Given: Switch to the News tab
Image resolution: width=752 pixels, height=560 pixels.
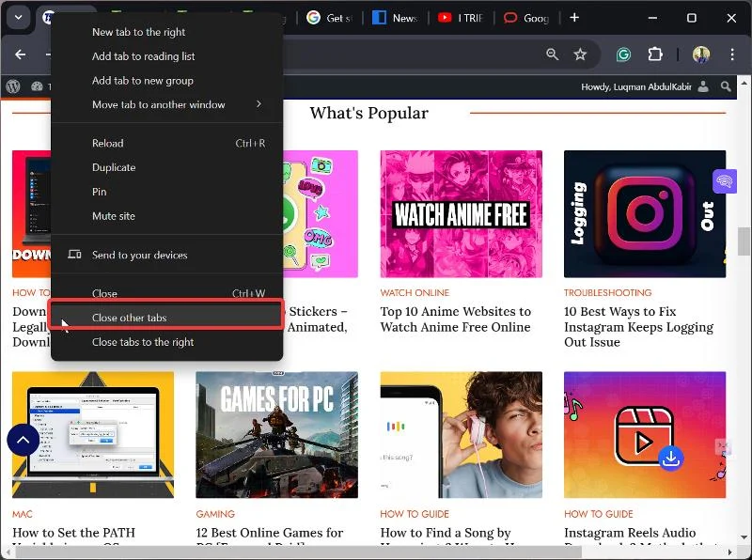Looking at the screenshot, I should [x=395, y=18].
